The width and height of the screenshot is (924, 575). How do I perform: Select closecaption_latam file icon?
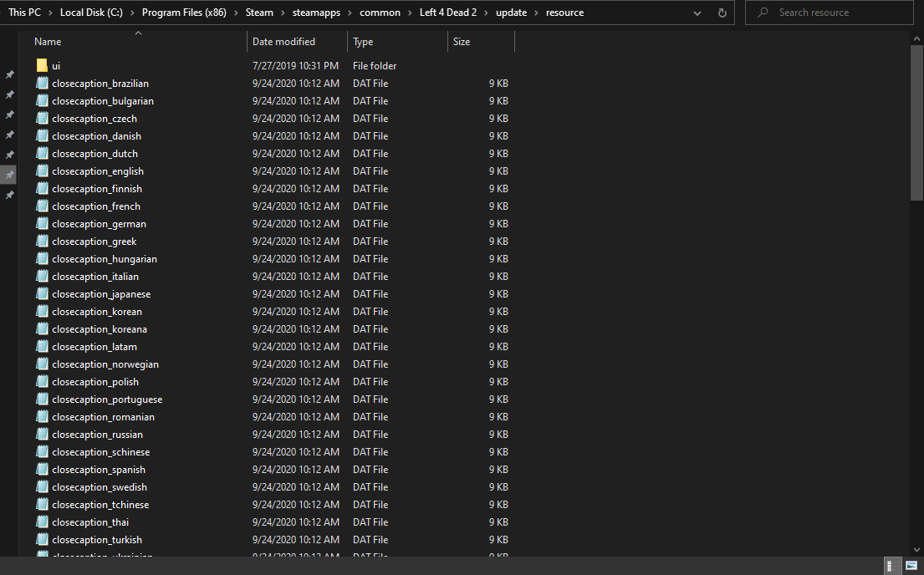tap(42, 346)
